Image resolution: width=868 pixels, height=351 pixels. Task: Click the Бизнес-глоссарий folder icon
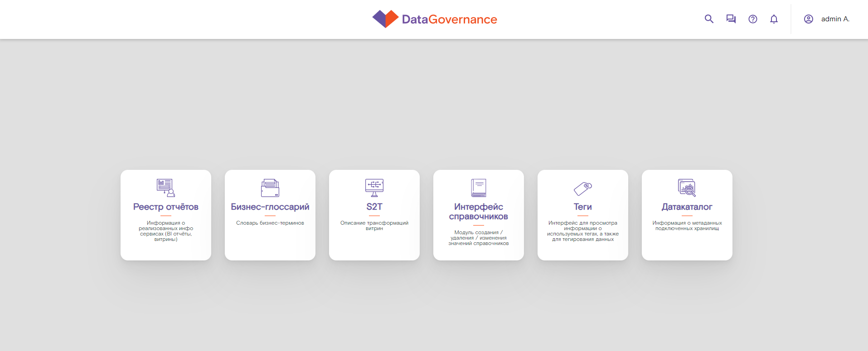[270, 188]
